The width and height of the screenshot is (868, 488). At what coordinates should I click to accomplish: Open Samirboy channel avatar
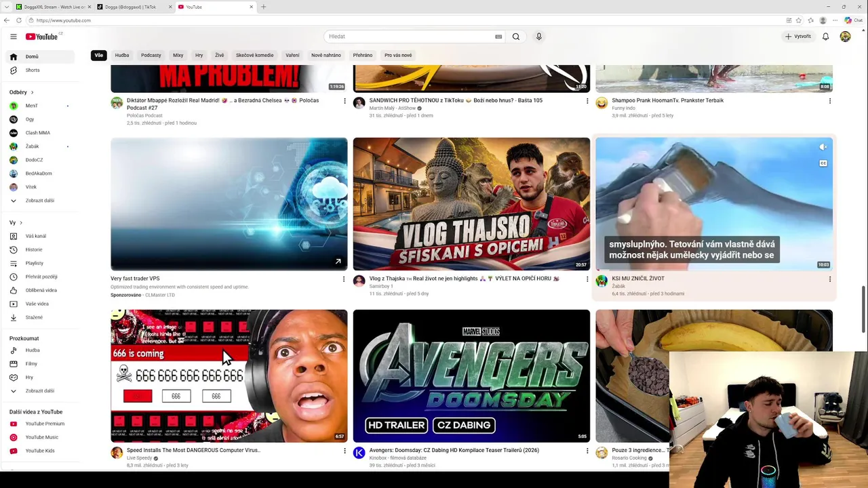pyautogui.click(x=359, y=281)
